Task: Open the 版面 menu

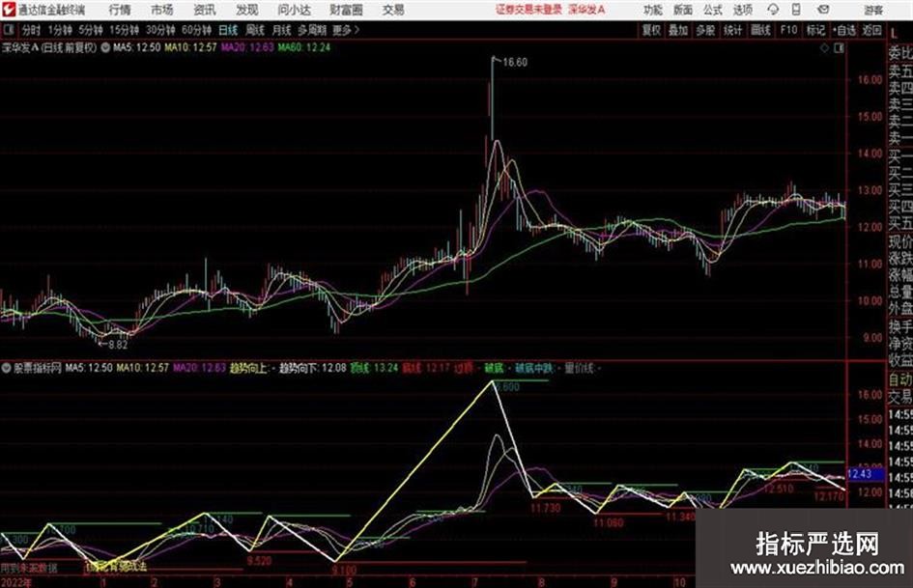Action: pos(682,10)
